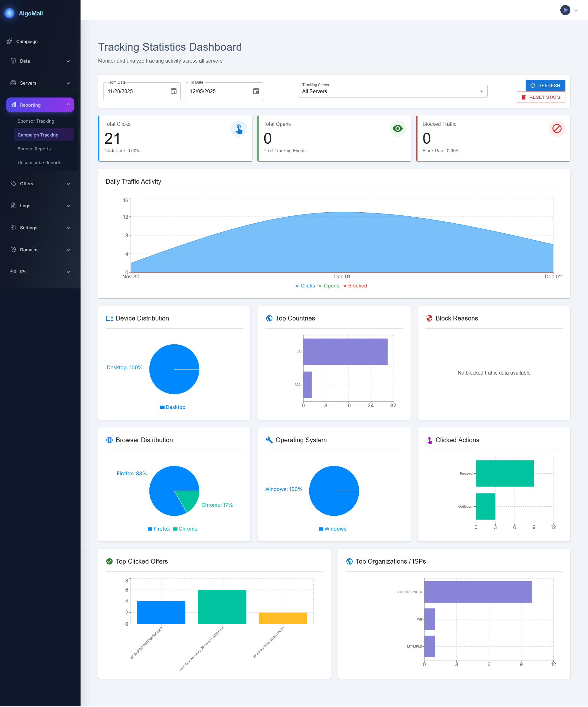Click the Windows legend color swatch
588x707 pixels.
point(321,529)
